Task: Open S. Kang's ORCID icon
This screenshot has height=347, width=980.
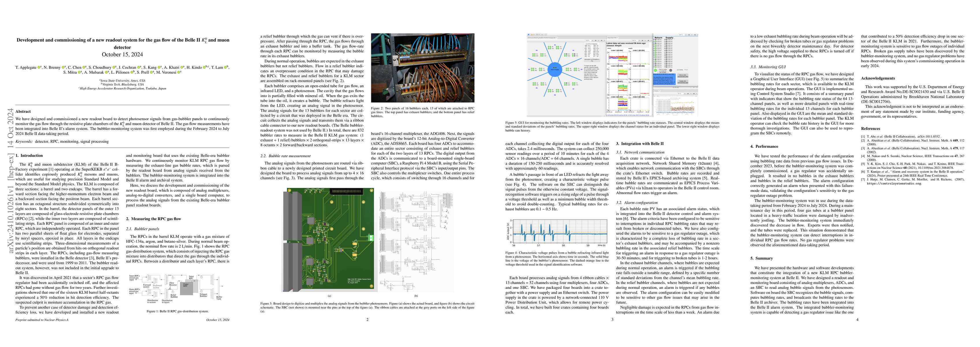Action: coord(159,67)
